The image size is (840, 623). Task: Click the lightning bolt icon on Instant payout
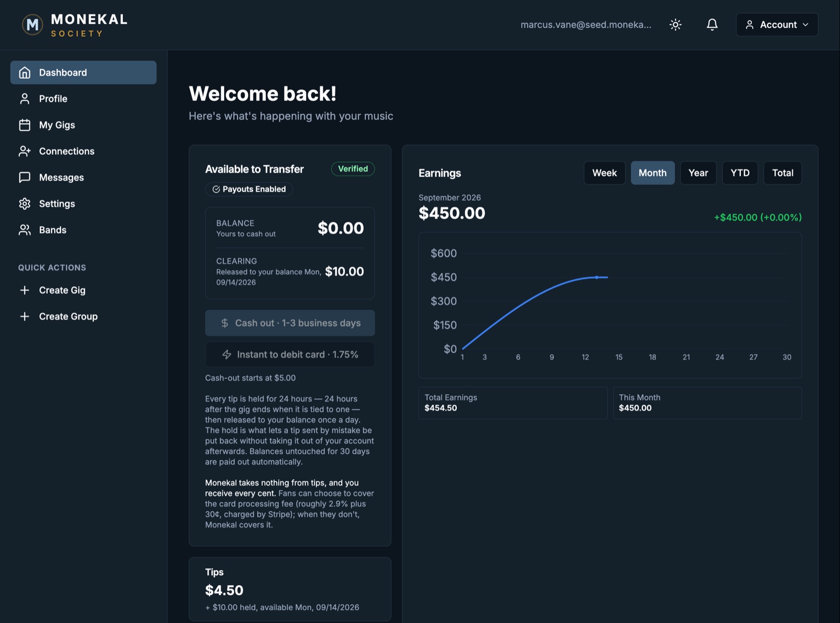(227, 354)
